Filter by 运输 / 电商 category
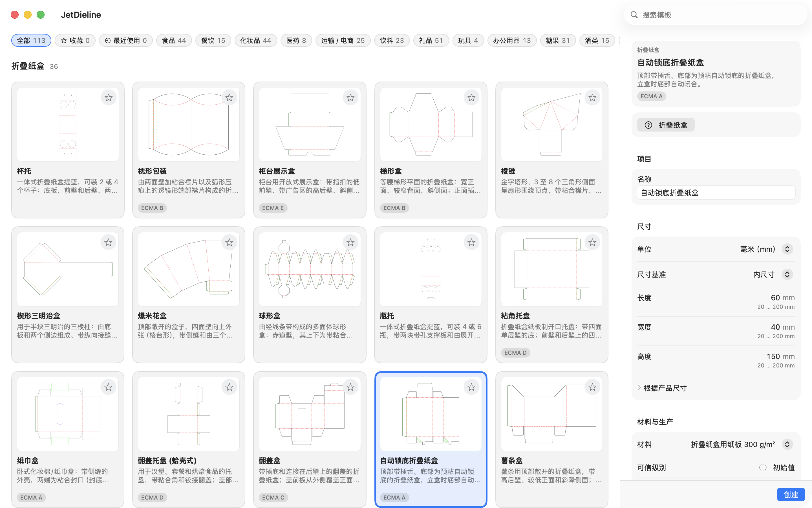Viewport: 812px width, 508px height. pyautogui.click(x=343, y=40)
